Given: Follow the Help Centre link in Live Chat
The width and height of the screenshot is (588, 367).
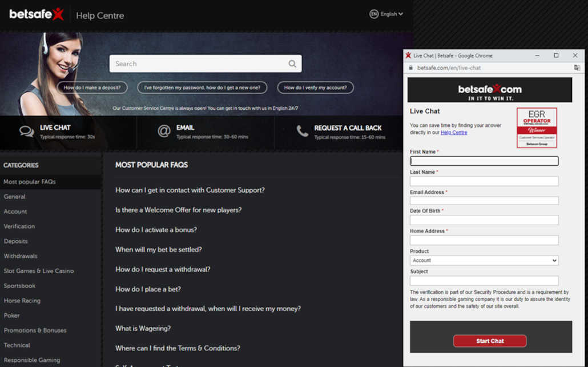Looking at the screenshot, I should pos(454,133).
